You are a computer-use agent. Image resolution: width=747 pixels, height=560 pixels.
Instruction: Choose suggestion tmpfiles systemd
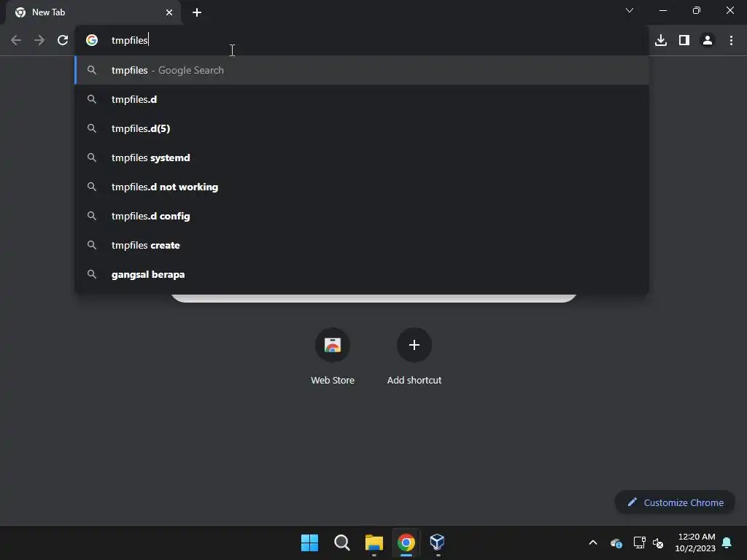[362, 157]
